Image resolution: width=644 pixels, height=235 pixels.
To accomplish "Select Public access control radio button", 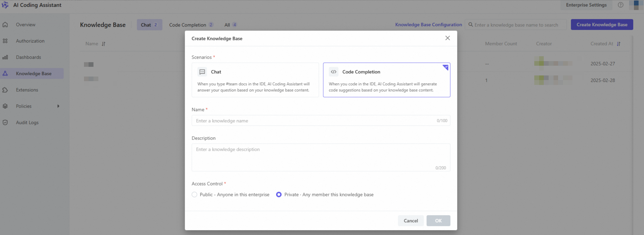I will (x=194, y=195).
